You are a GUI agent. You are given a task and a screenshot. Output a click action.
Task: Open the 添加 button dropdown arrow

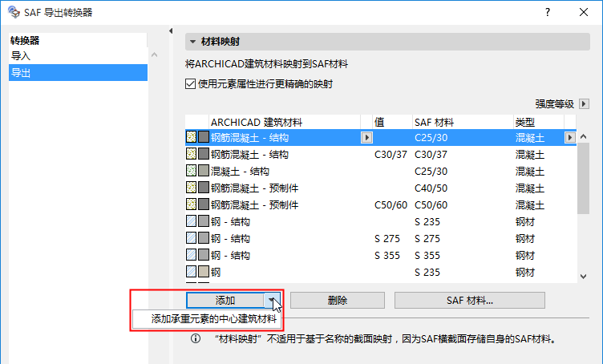coord(272,300)
